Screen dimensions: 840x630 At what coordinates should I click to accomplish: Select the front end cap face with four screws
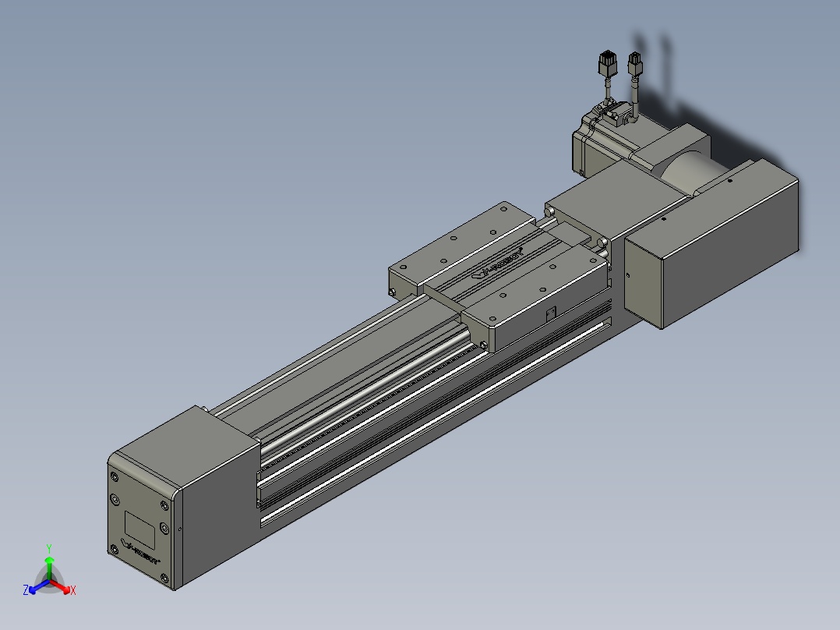tap(142, 521)
